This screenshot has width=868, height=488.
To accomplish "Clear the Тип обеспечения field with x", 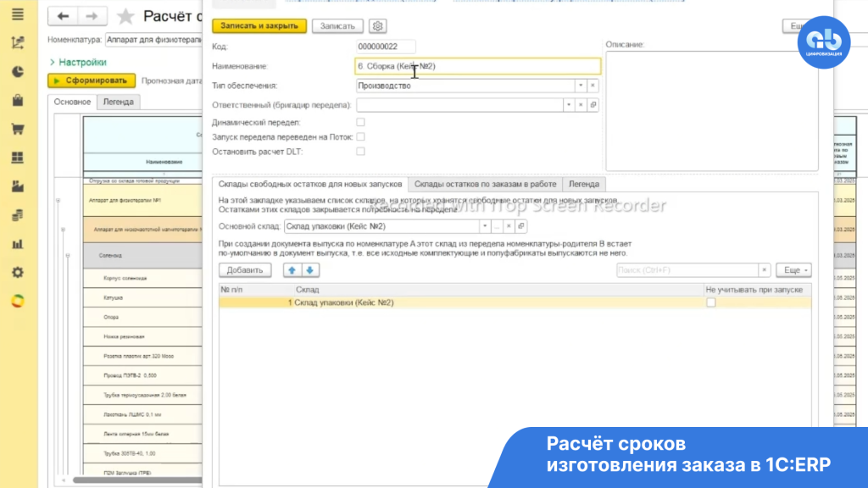I will (593, 86).
